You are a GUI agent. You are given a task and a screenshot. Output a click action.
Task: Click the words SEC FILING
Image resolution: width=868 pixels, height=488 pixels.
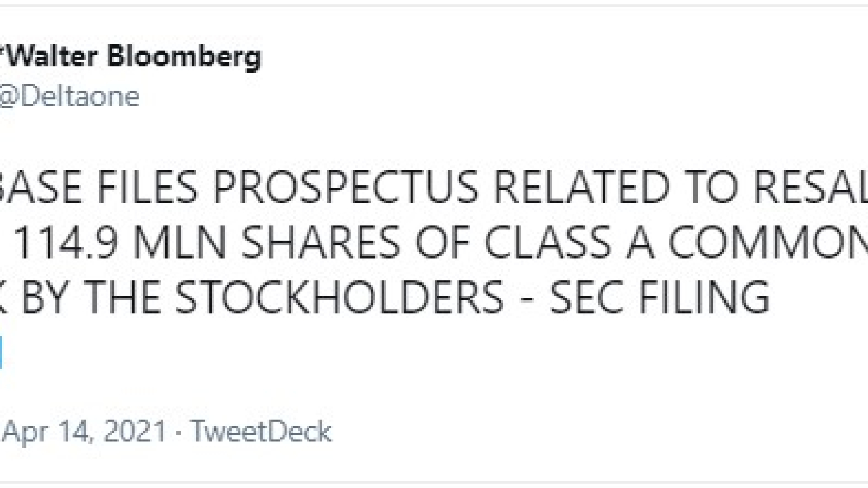(x=660, y=297)
